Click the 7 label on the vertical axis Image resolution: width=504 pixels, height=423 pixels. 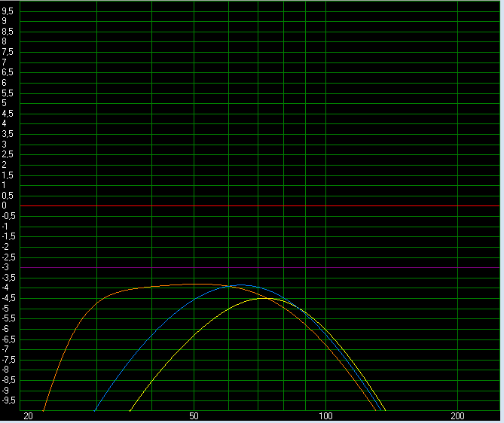[x=4, y=62]
